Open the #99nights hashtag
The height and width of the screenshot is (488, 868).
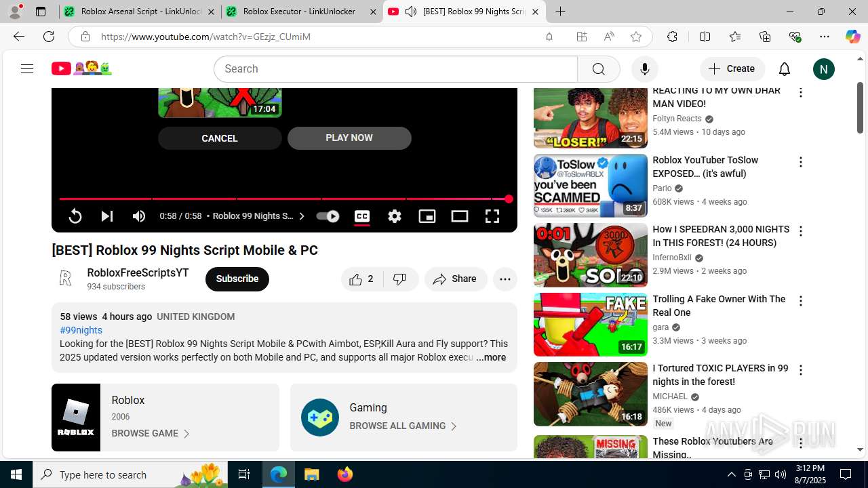pos(81,330)
